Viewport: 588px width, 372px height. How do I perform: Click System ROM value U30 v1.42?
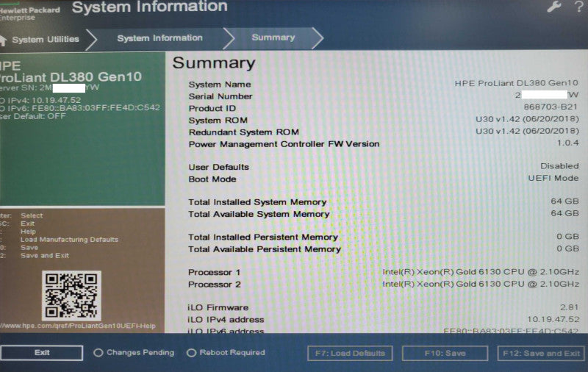[527, 119]
